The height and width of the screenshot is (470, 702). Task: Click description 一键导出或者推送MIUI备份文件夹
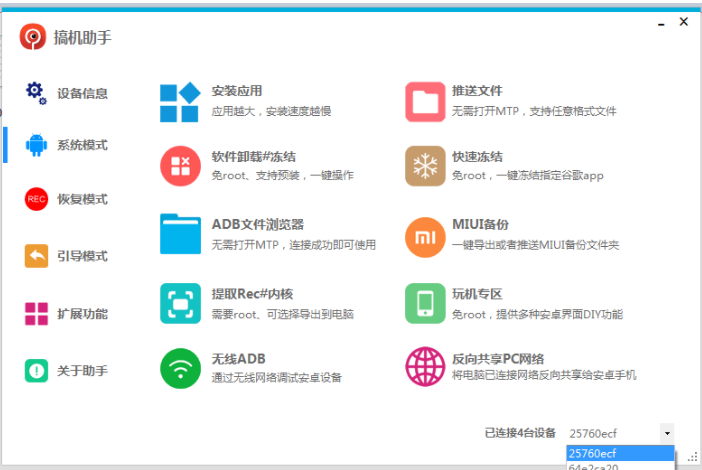pos(535,245)
